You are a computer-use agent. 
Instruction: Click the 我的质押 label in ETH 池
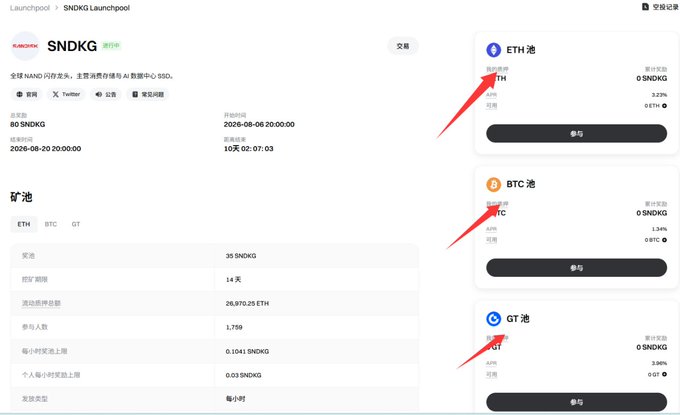click(x=497, y=69)
